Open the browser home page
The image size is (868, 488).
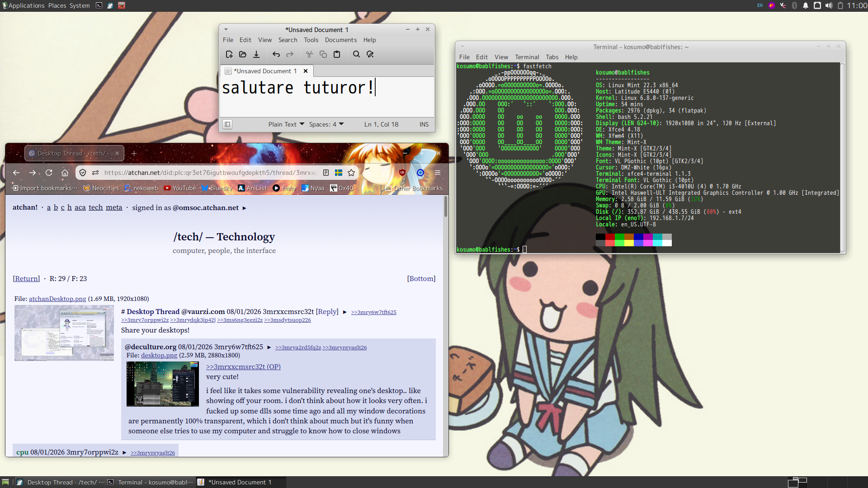point(65,173)
